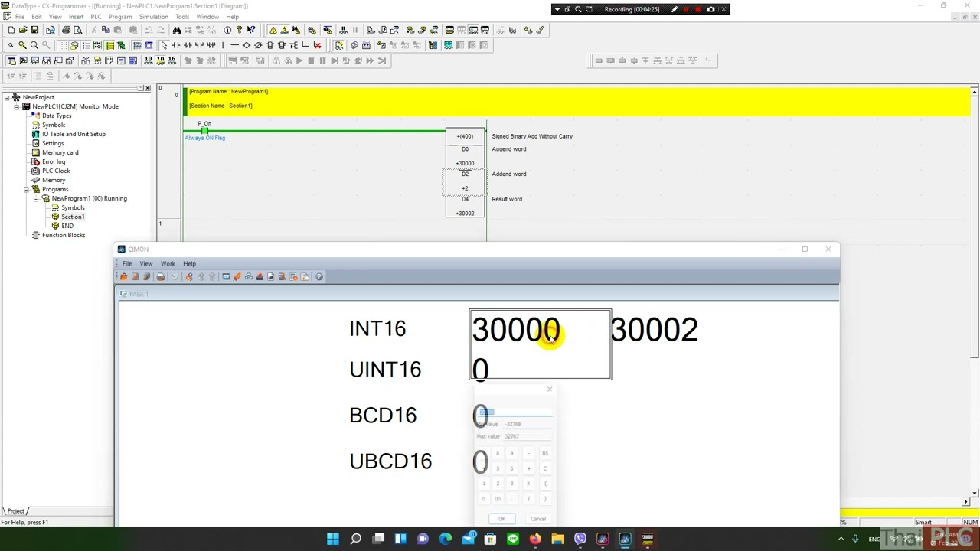Click the +(400) instruction block in ladder
Screen dimensions: 980x551
coord(465,136)
